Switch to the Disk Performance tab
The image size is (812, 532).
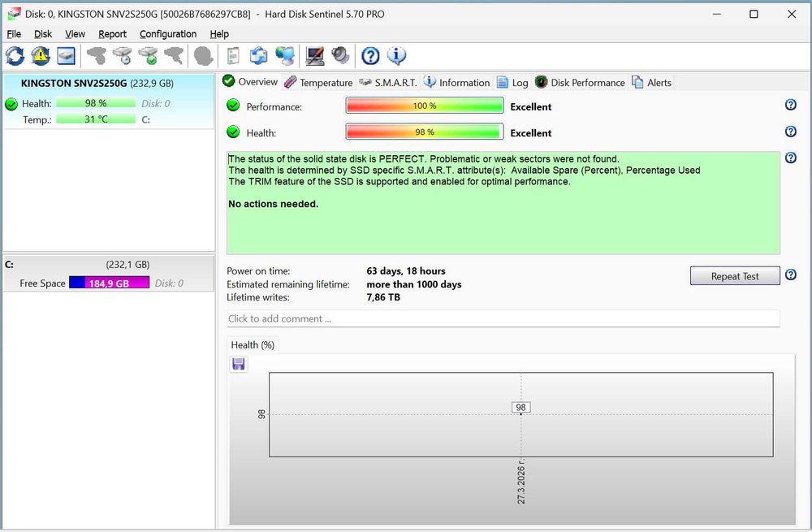click(x=580, y=83)
